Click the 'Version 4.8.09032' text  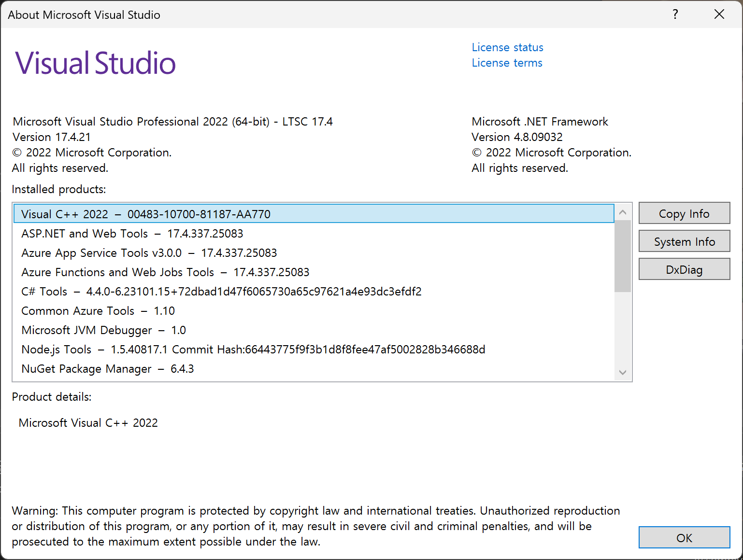[x=517, y=137]
